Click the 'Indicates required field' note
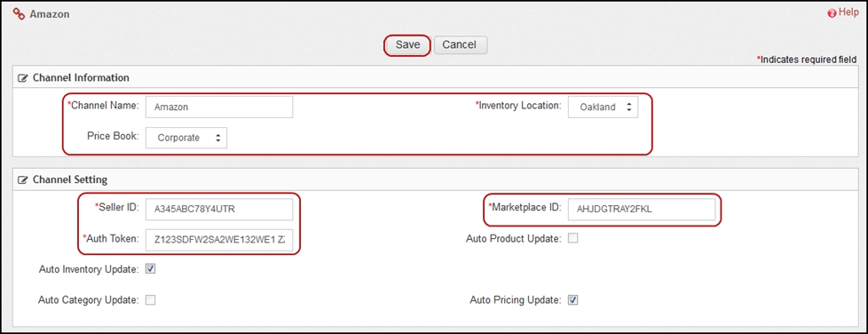 click(x=807, y=60)
